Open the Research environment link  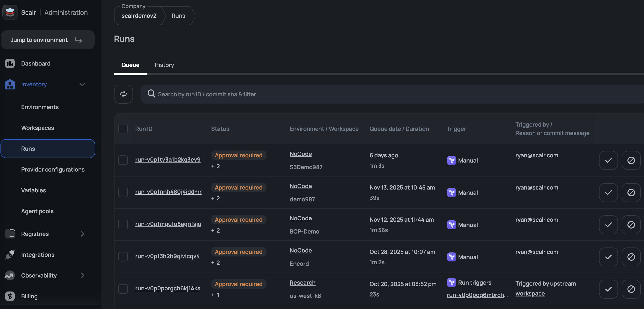tap(302, 283)
